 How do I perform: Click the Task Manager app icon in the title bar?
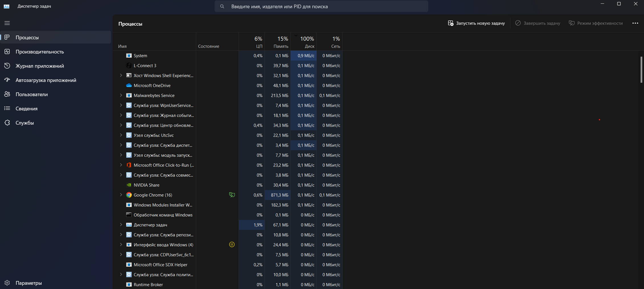(x=7, y=6)
